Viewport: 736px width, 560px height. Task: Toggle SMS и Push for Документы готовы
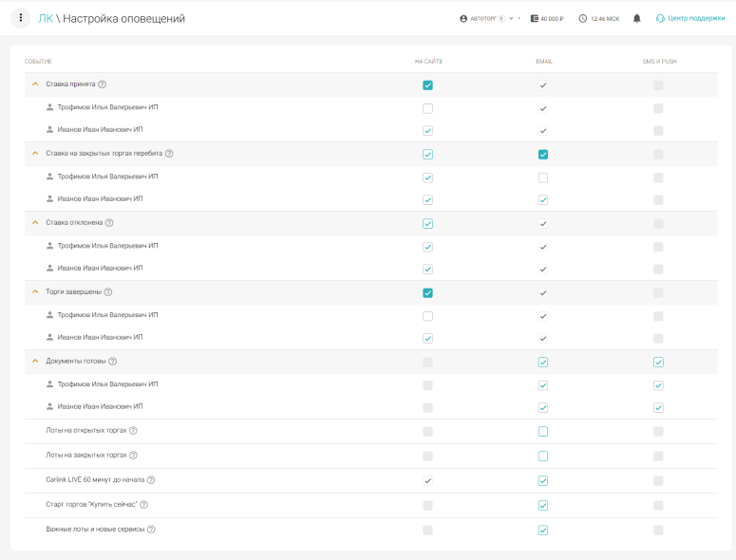[658, 362]
